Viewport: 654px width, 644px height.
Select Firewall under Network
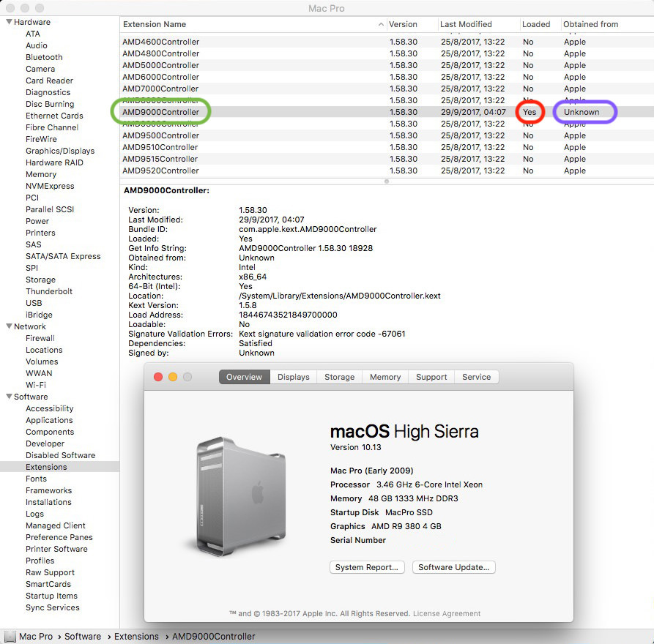click(40, 338)
